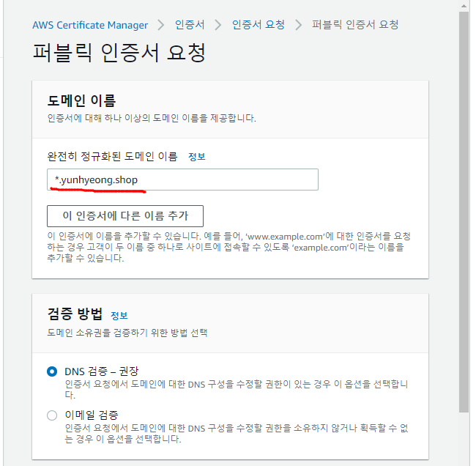Click the 도메인 이름 section heading
476x466 pixels.
[x=81, y=100]
